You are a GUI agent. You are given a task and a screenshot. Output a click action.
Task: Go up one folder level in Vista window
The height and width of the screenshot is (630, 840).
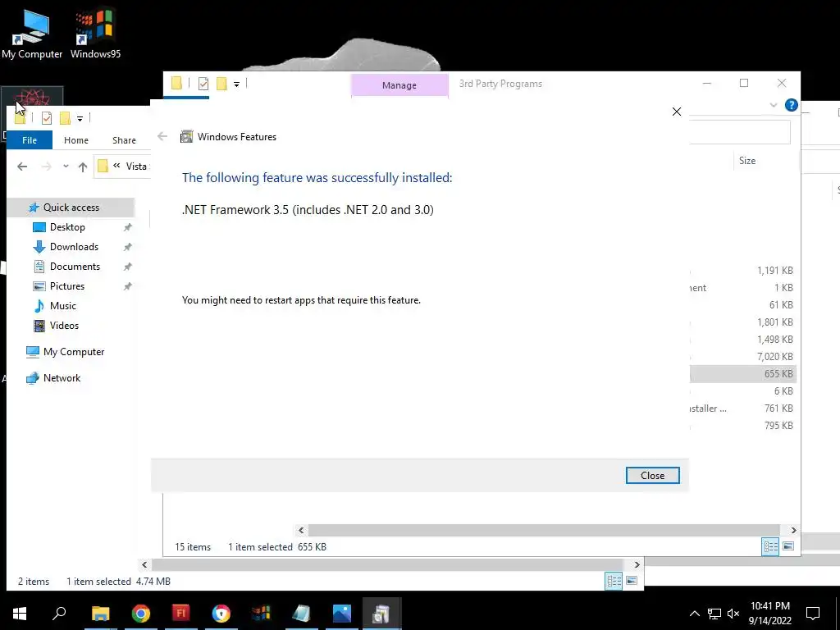83,167
